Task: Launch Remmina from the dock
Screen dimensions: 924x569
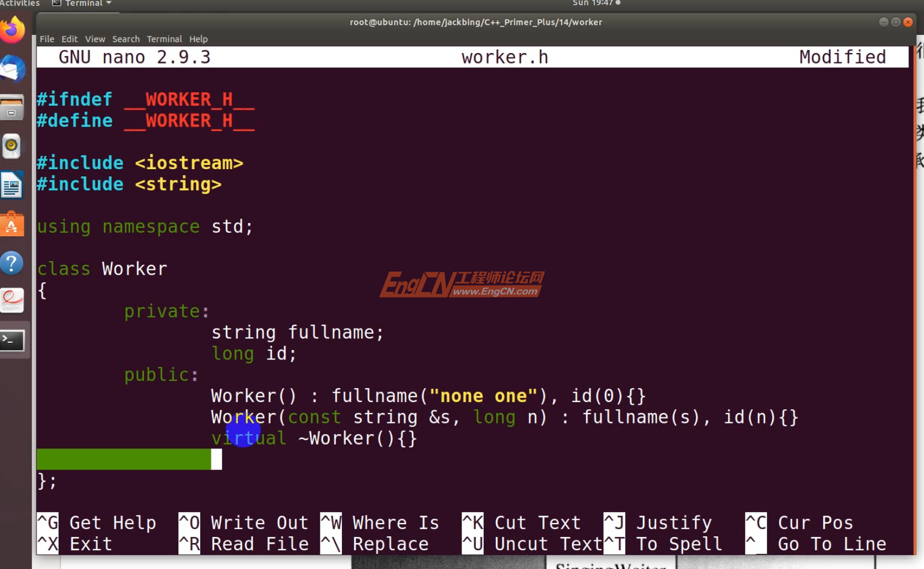Action: pyautogui.click(x=13, y=300)
